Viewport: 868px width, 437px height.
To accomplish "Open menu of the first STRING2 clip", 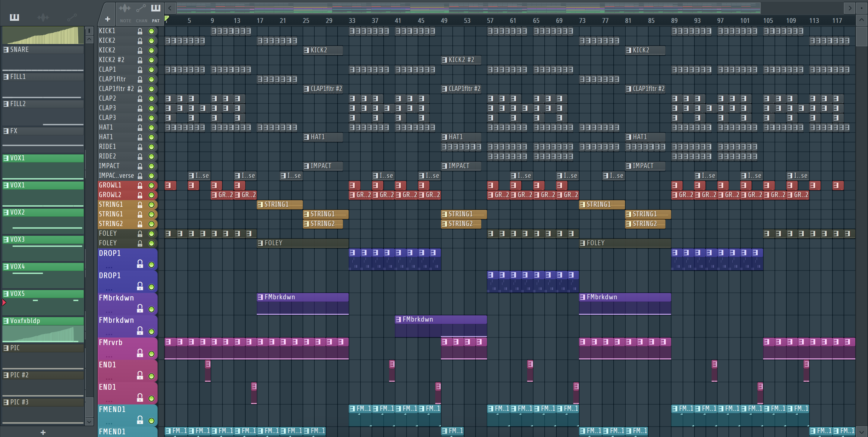I will tap(306, 224).
